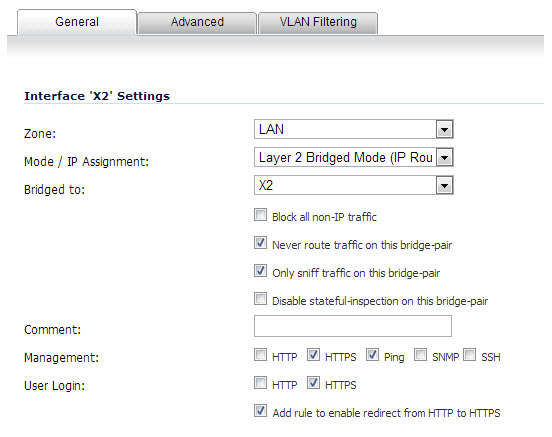Toggle Only sniff traffic on this bridge-pair
This screenshot has width=552, height=437.
click(261, 271)
